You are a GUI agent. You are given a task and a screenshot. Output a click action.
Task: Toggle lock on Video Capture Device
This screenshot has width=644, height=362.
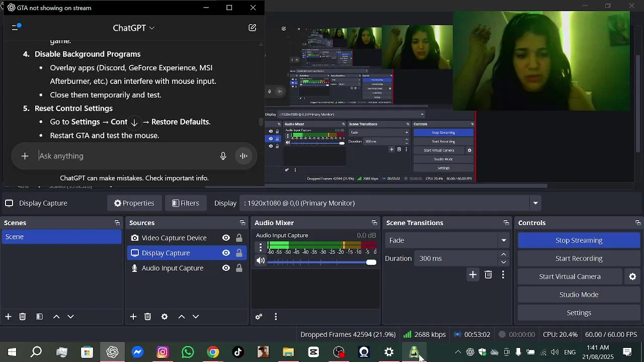point(239,238)
